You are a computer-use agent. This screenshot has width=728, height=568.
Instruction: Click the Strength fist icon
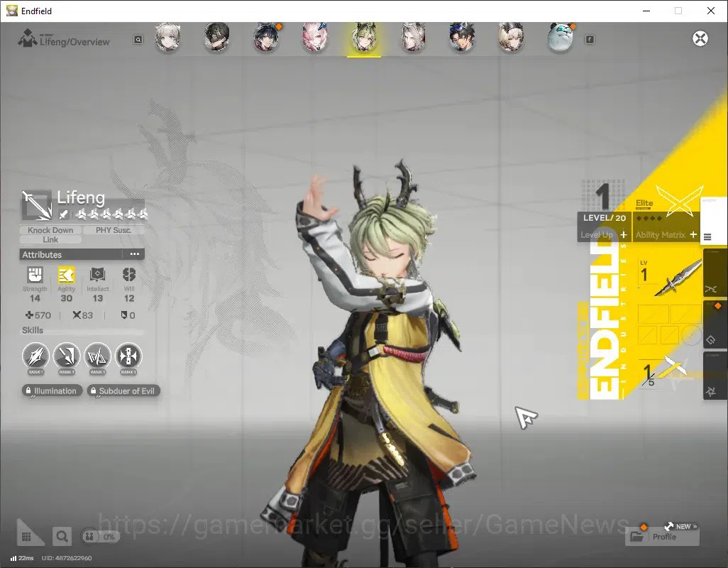point(35,275)
